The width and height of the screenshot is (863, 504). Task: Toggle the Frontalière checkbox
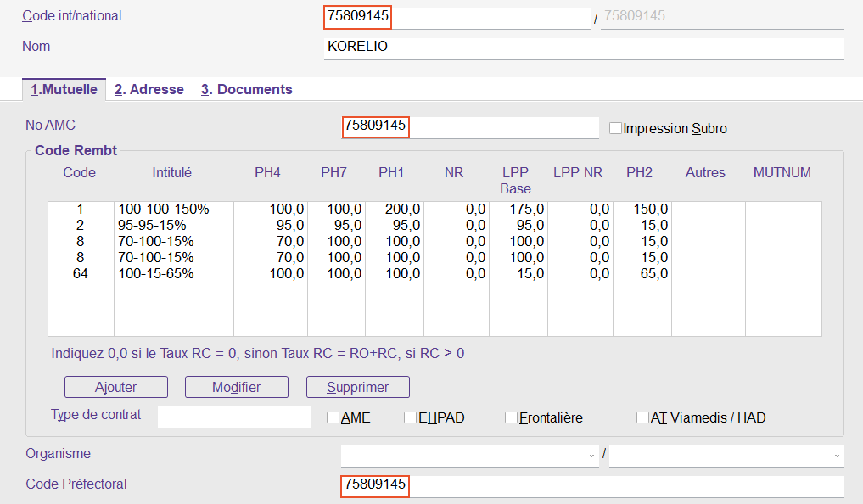point(511,417)
